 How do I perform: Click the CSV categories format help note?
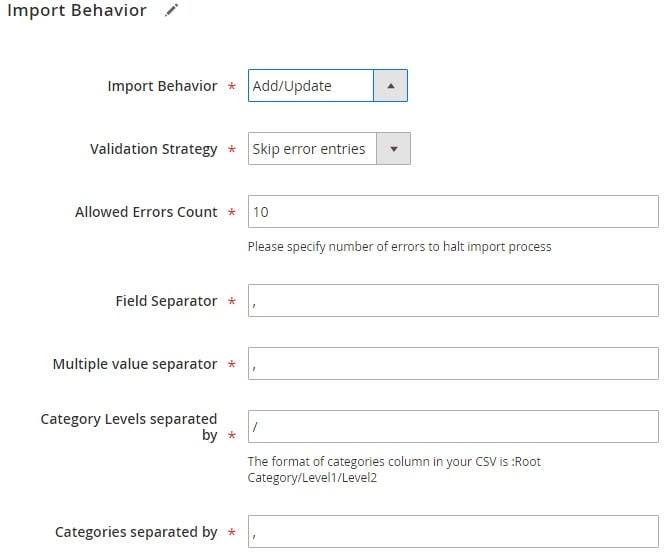pyautogui.click(x=394, y=470)
